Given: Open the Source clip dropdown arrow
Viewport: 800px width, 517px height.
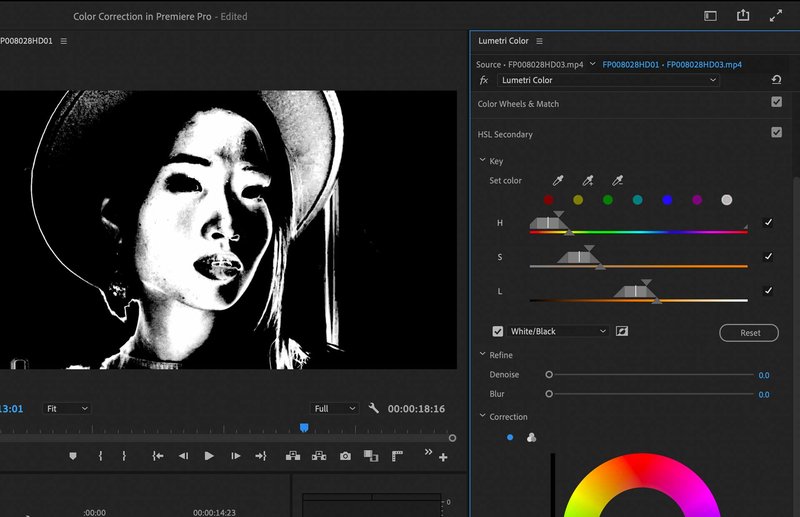Looking at the screenshot, I should coord(592,64).
